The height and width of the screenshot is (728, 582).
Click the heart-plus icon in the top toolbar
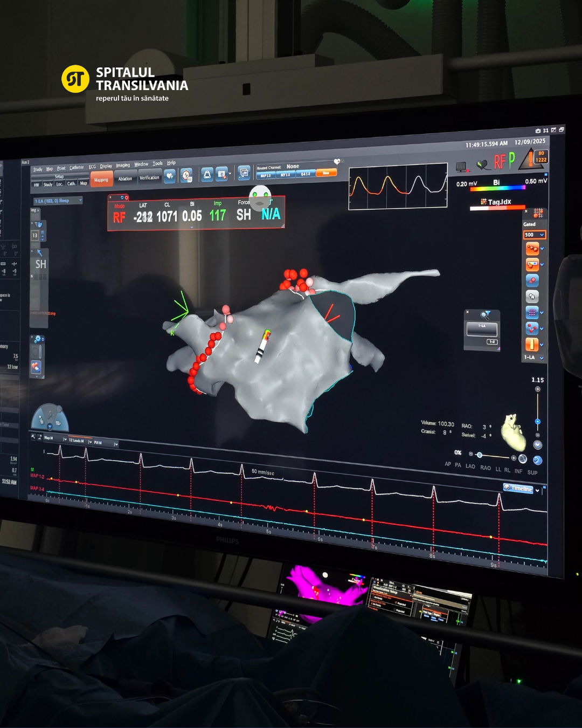click(x=170, y=176)
